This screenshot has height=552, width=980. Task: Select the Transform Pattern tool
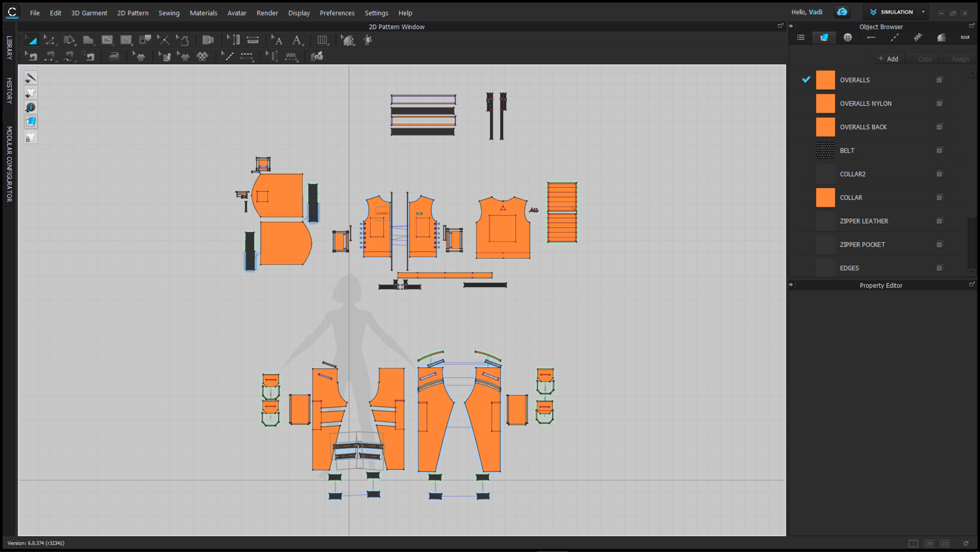coord(30,40)
